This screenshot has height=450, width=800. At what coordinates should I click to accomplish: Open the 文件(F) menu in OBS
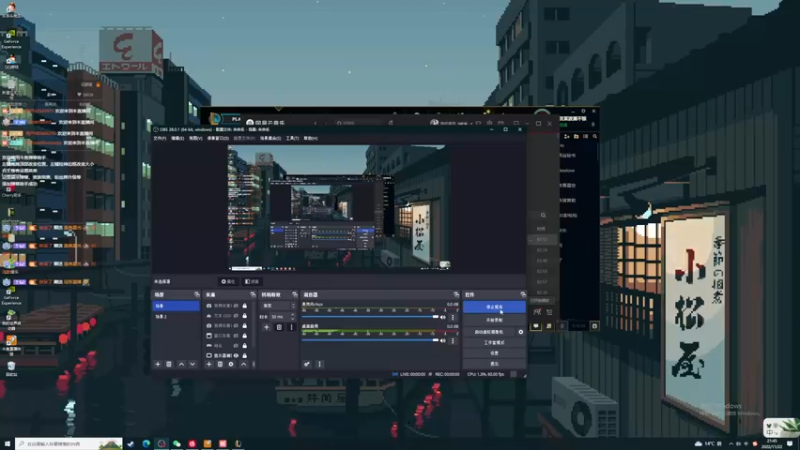[x=160, y=138]
